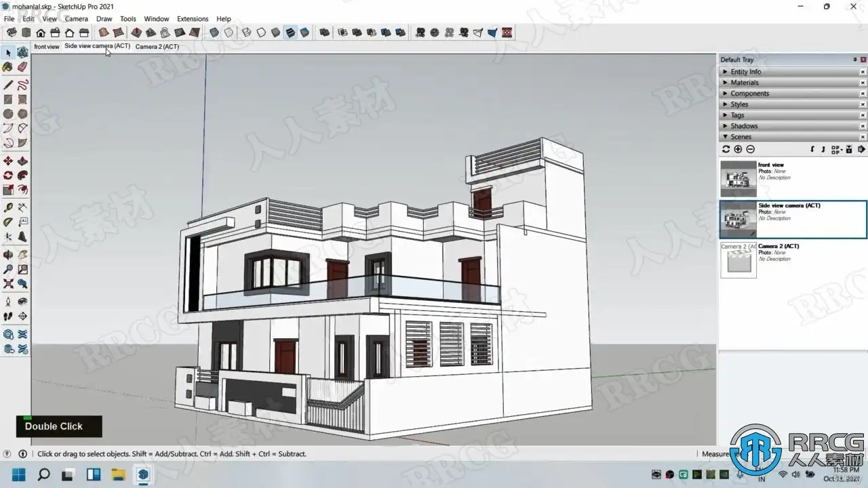
Task: Open the File menu
Action: click(9, 19)
